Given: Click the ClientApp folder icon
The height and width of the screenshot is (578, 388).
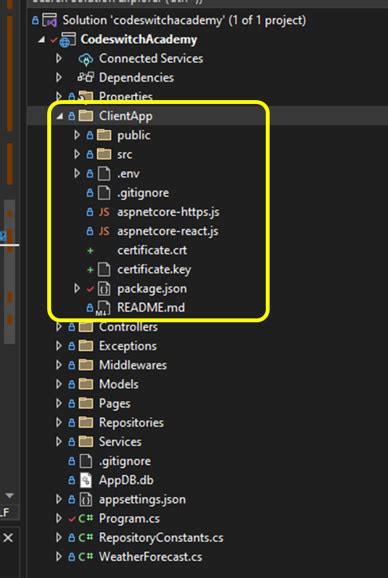Looking at the screenshot, I should (85, 116).
